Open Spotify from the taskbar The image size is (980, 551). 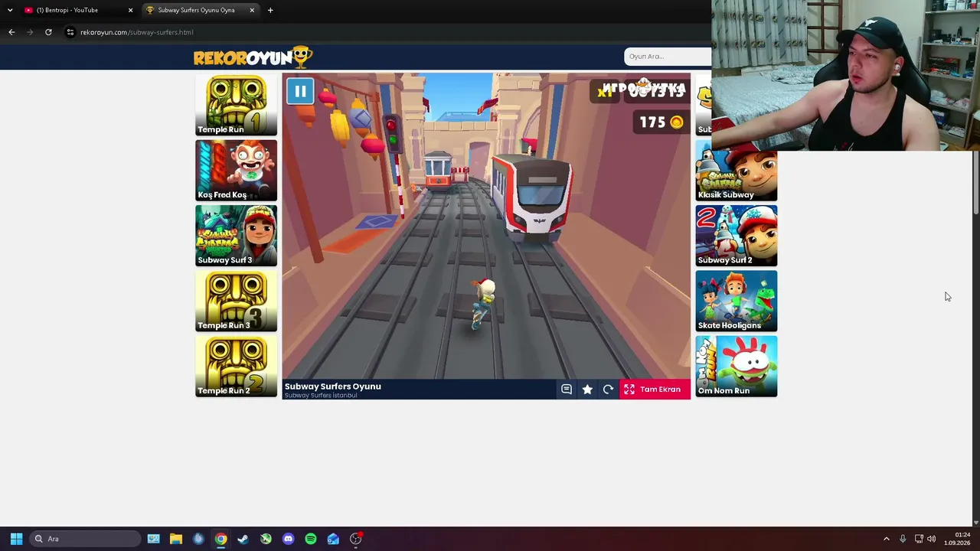[310, 539]
